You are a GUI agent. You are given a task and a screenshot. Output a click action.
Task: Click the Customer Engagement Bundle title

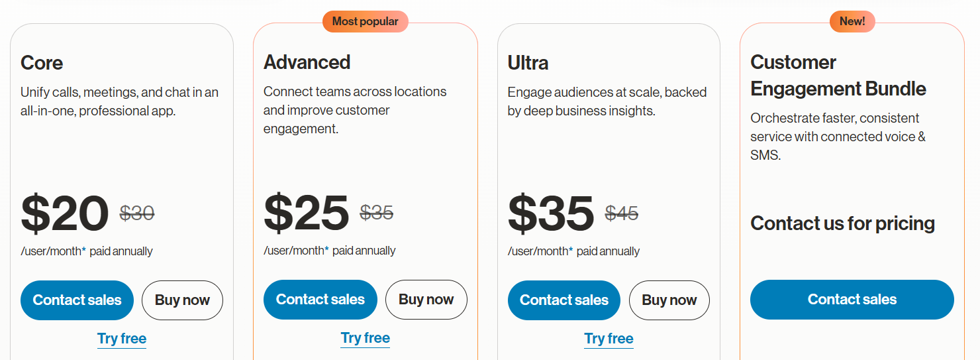(x=838, y=76)
